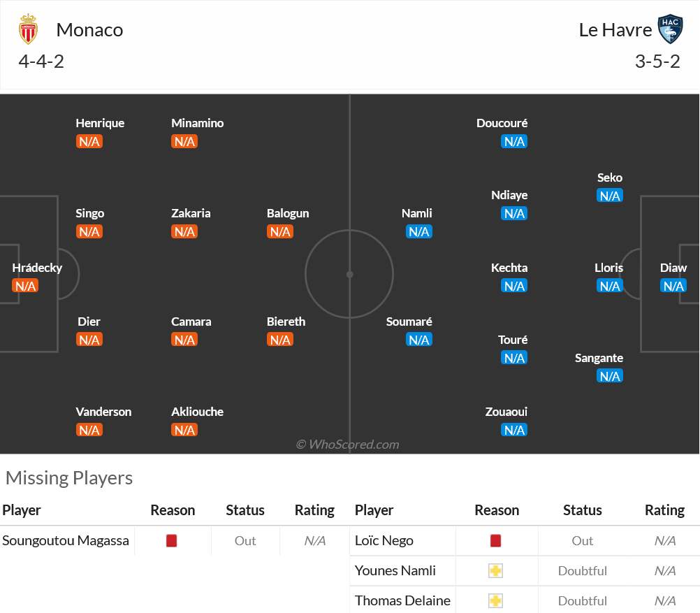Click the Reason column header for Monaco
The image size is (700, 613).
173,510
